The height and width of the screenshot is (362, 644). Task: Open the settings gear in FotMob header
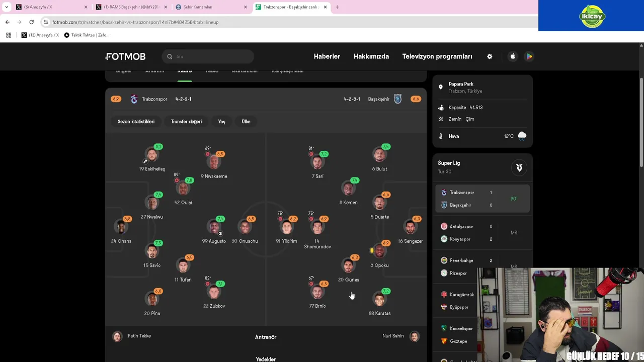click(x=490, y=56)
